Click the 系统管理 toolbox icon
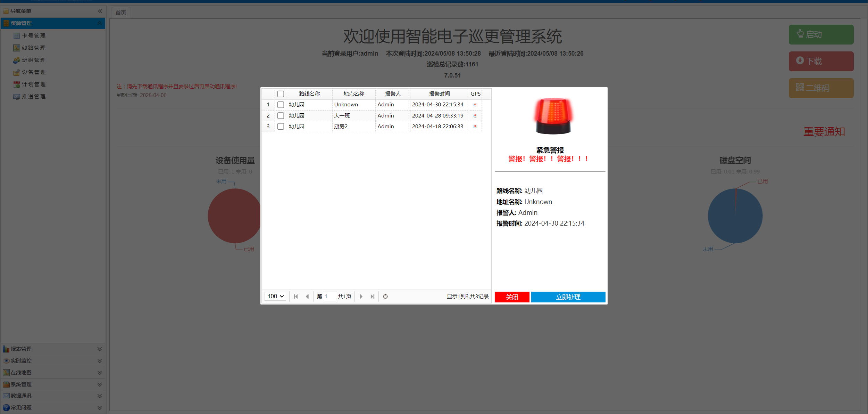This screenshot has width=868, height=414. coord(6,384)
